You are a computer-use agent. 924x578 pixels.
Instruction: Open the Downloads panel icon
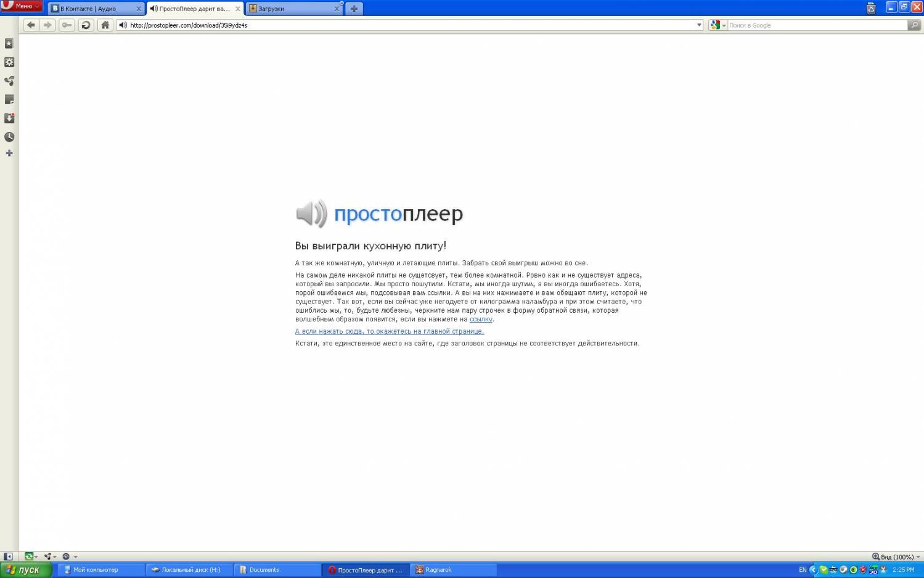pos(9,118)
